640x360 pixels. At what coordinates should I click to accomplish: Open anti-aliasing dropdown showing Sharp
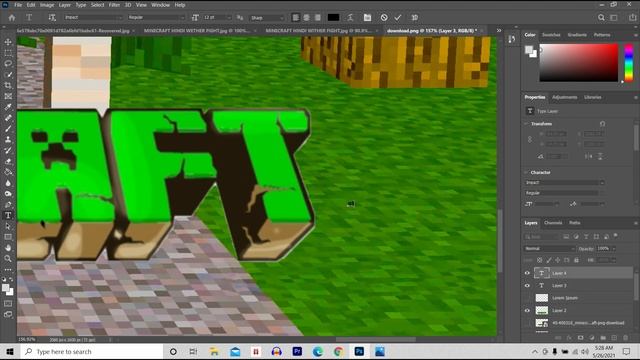[x=267, y=18]
